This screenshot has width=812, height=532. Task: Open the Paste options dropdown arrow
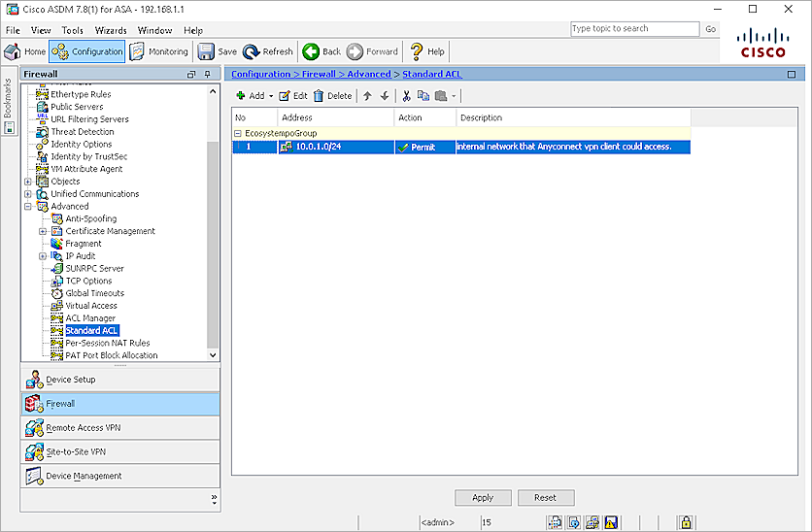[453, 96]
